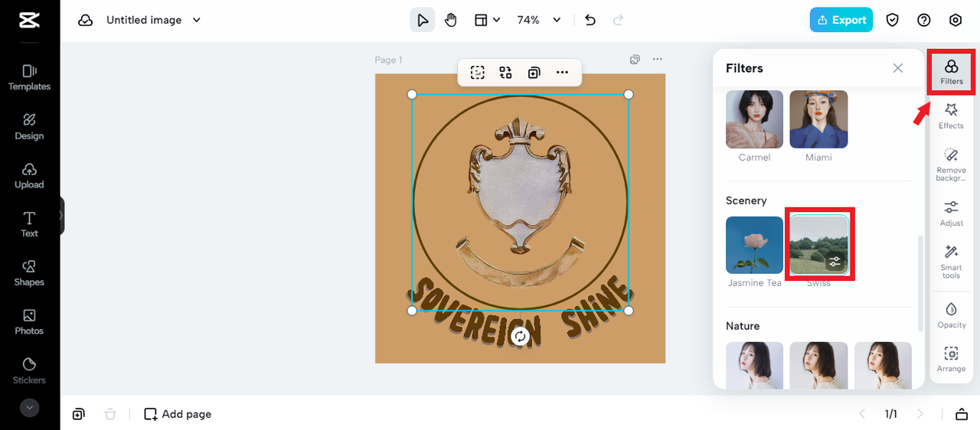Click the Nature section heading

point(743,326)
